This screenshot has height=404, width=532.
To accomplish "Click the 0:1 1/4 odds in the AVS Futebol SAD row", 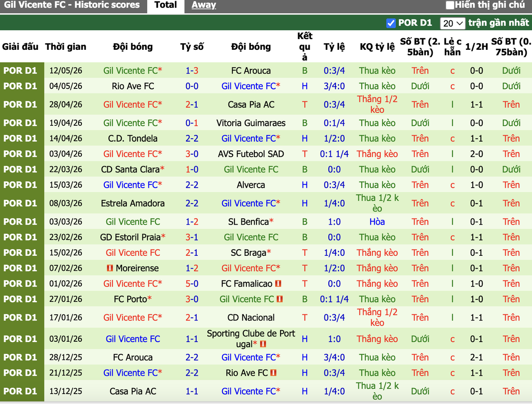I will 334,154.
